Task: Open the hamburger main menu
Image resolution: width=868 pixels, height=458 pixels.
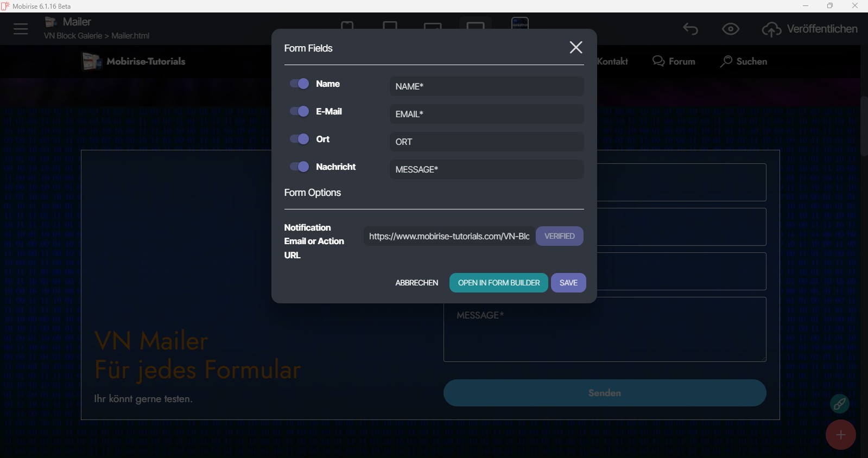Action: (21, 29)
